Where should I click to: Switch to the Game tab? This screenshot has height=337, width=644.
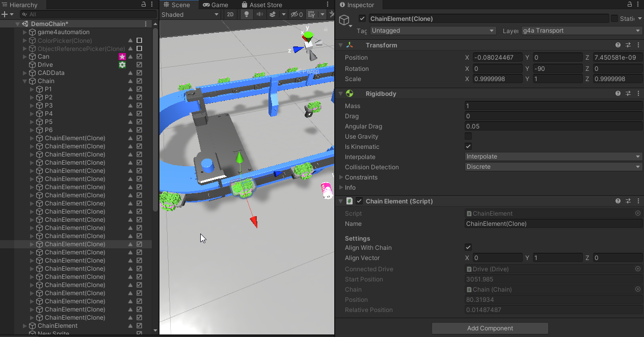[216, 5]
